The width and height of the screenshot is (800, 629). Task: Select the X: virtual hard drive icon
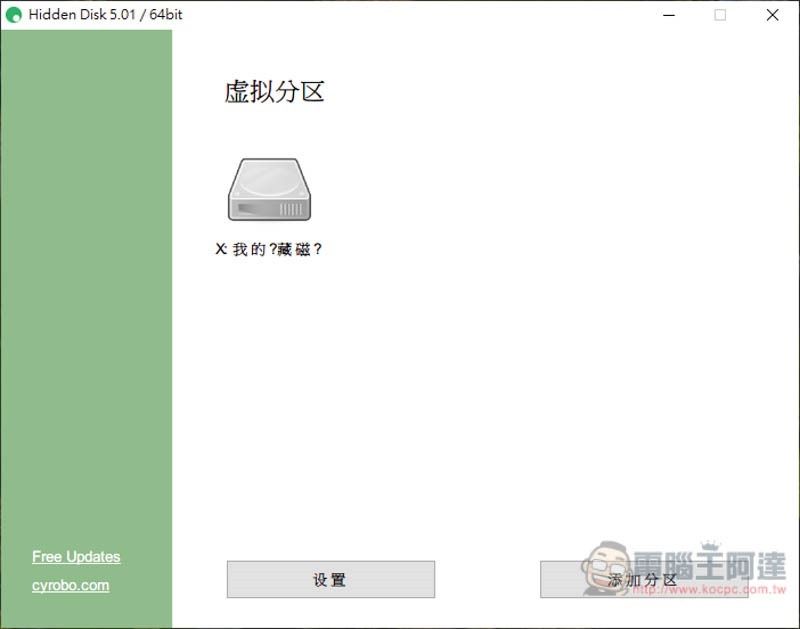[x=269, y=189]
